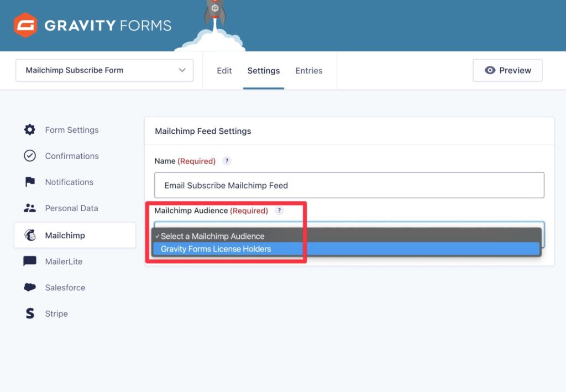Viewport: 566px width, 392px height.
Task: Click the Personal Data people icon
Action: 29,208
